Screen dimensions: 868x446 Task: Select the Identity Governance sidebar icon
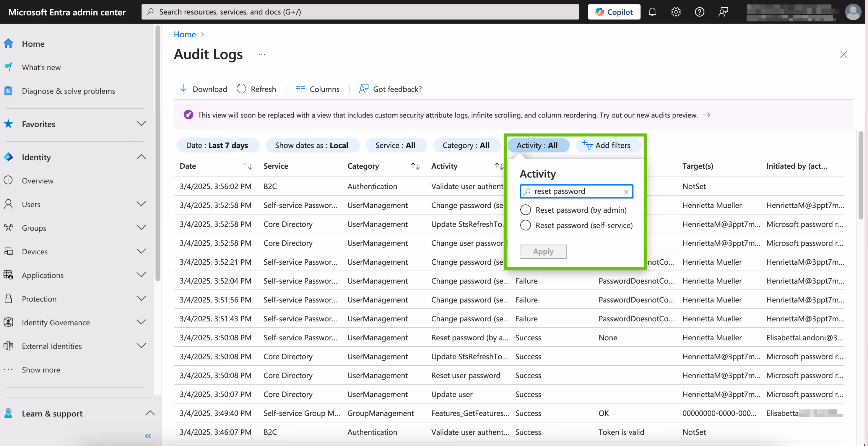coord(8,322)
